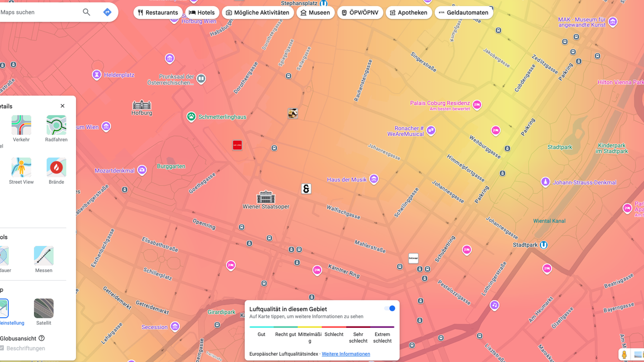Viewport: 644px width, 362px height.
Task: Show Apotheken pharmacies on the map
Action: click(x=408, y=12)
